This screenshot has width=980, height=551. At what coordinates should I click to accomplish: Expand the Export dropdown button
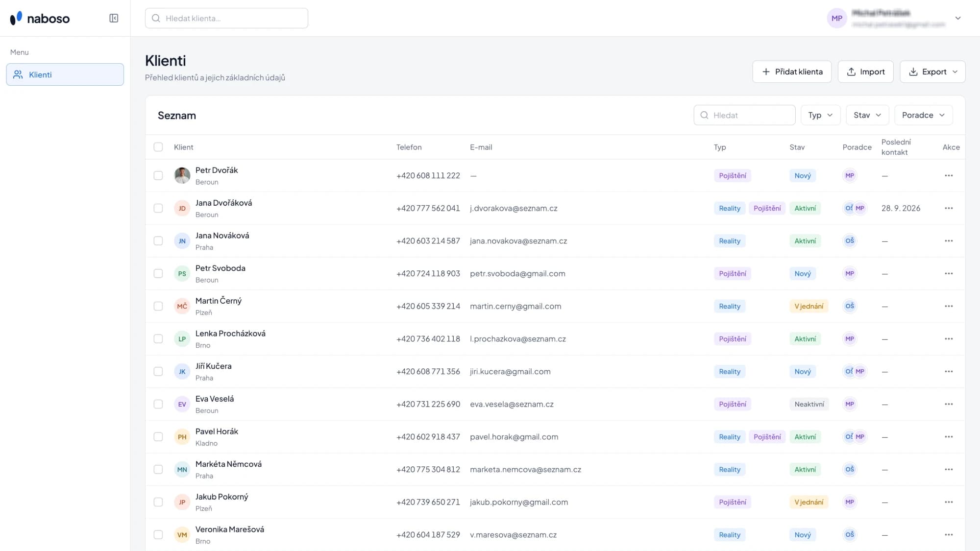point(932,72)
